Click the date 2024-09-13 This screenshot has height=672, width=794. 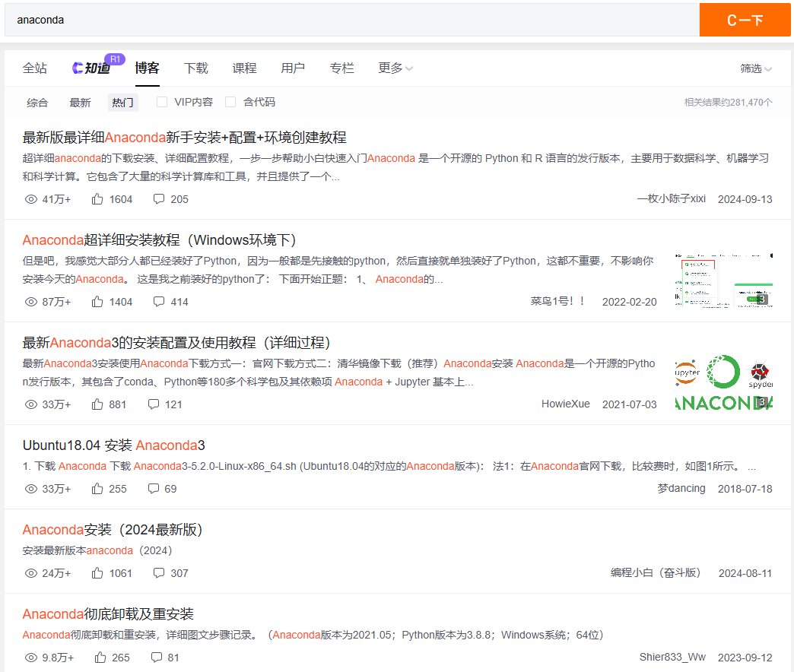745,199
